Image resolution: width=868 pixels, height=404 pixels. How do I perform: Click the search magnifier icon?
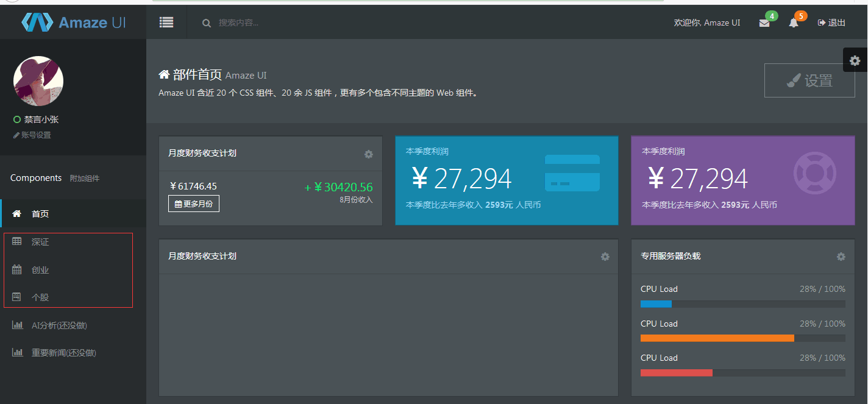207,23
